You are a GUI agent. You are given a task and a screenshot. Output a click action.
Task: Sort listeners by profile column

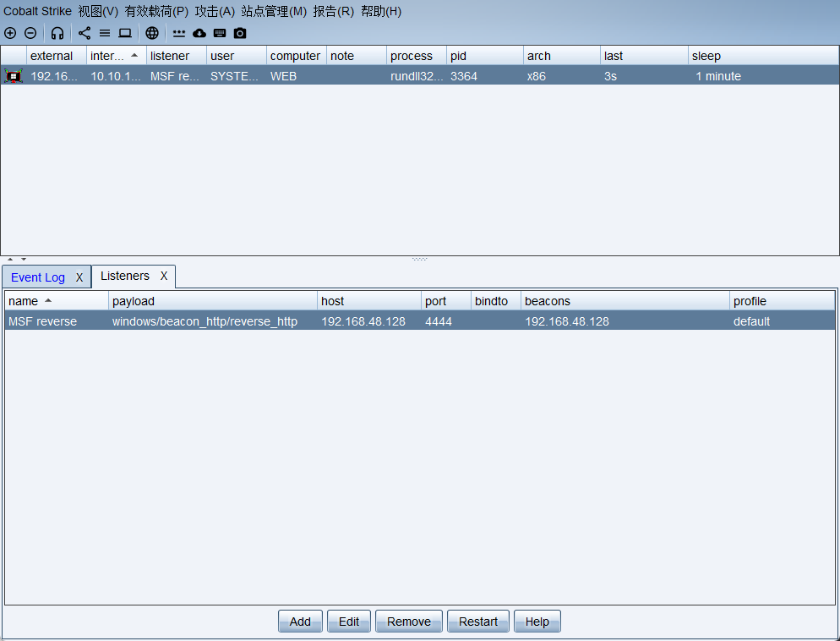click(x=783, y=301)
